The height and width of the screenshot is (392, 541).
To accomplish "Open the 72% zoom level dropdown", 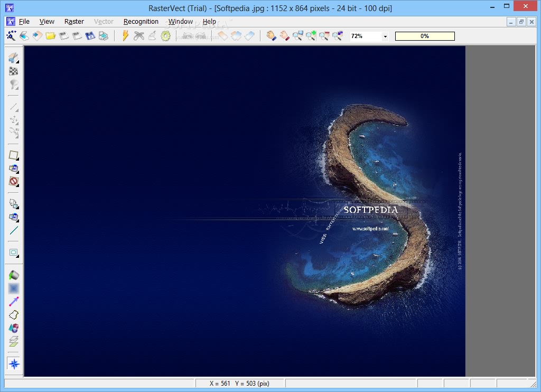I will click(x=385, y=36).
